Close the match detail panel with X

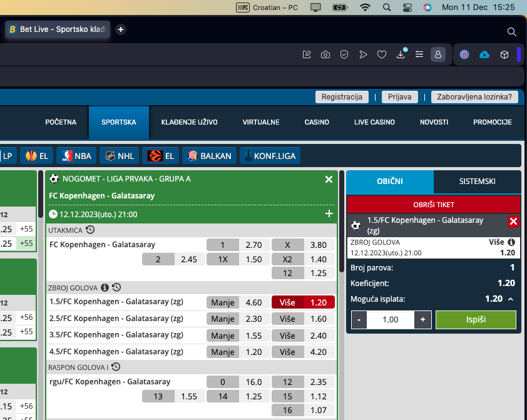(329, 180)
